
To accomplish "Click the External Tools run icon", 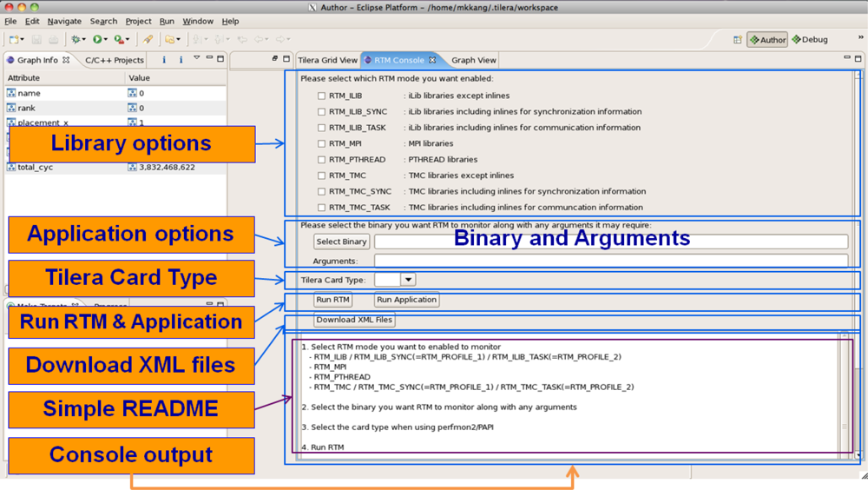I will 120,39.
